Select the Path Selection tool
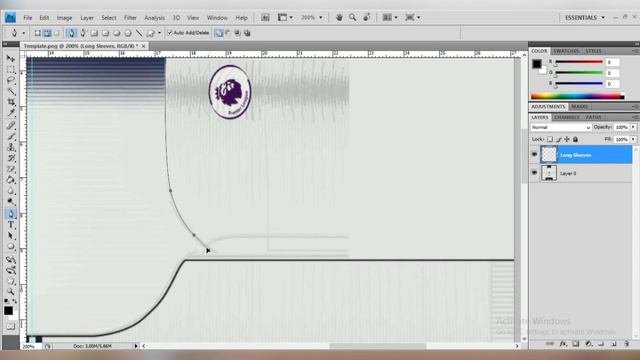Image resolution: width=640 pixels, height=360 pixels. (x=11, y=236)
